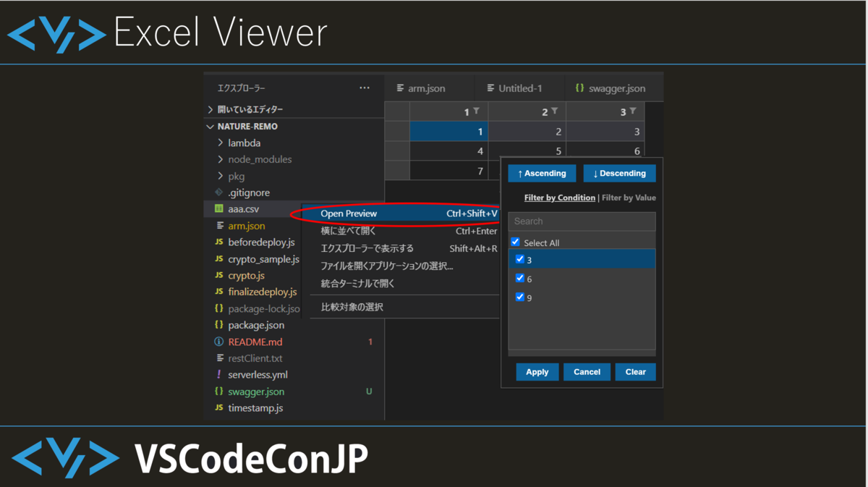Click the braces icon beside package-lock.json

219,308
